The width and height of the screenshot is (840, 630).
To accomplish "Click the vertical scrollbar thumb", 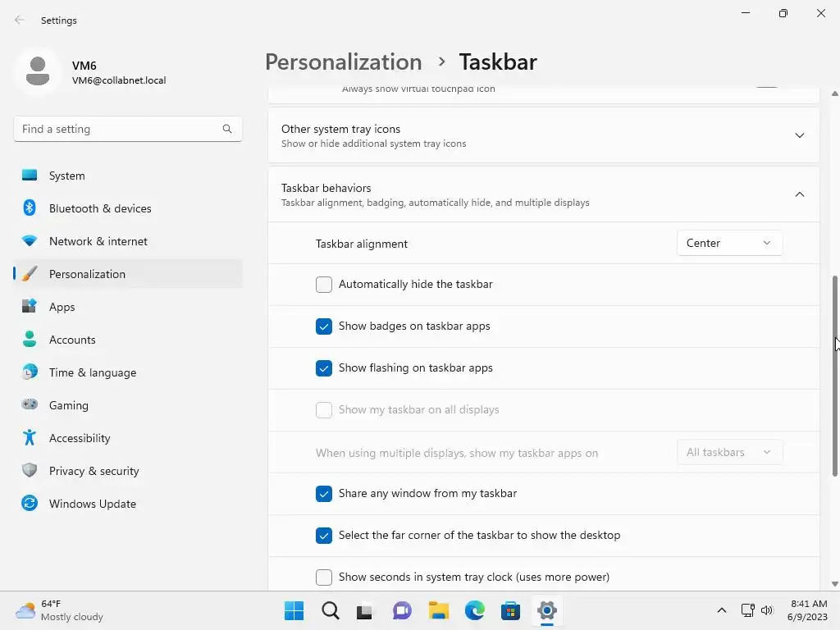I will [834, 376].
